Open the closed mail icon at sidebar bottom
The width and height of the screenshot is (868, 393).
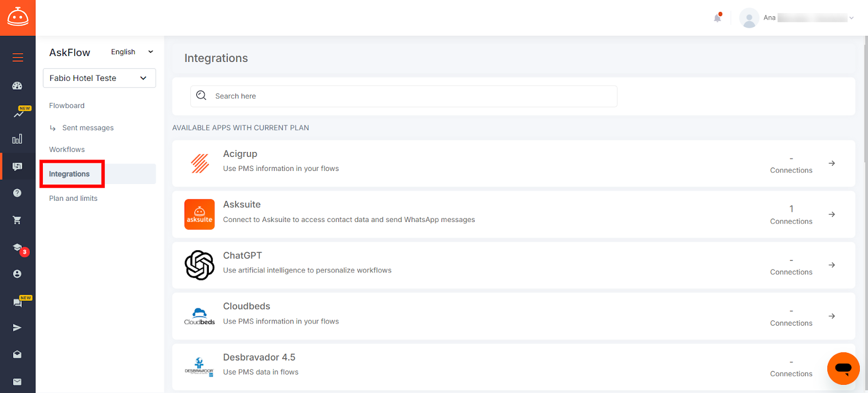(17, 382)
